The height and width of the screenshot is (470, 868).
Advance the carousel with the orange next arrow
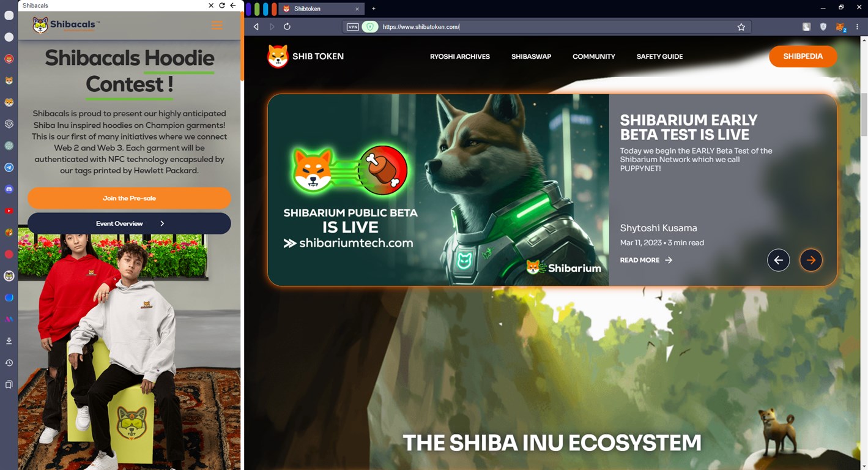coord(811,260)
